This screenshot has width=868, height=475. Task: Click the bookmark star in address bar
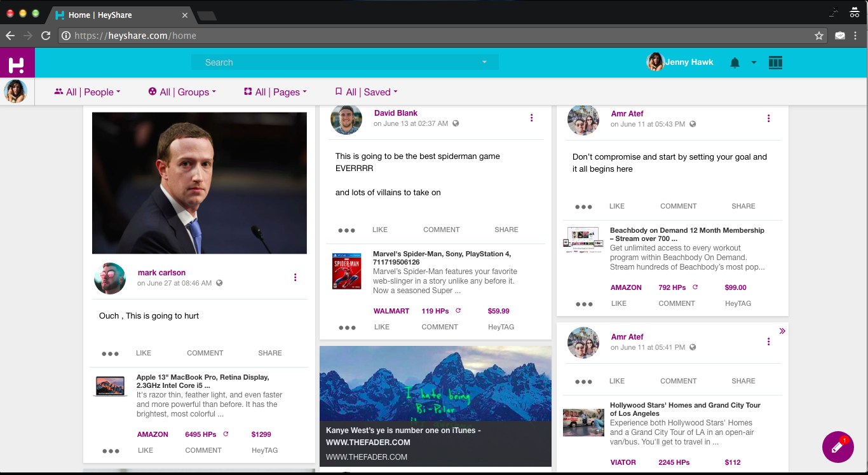click(x=819, y=36)
